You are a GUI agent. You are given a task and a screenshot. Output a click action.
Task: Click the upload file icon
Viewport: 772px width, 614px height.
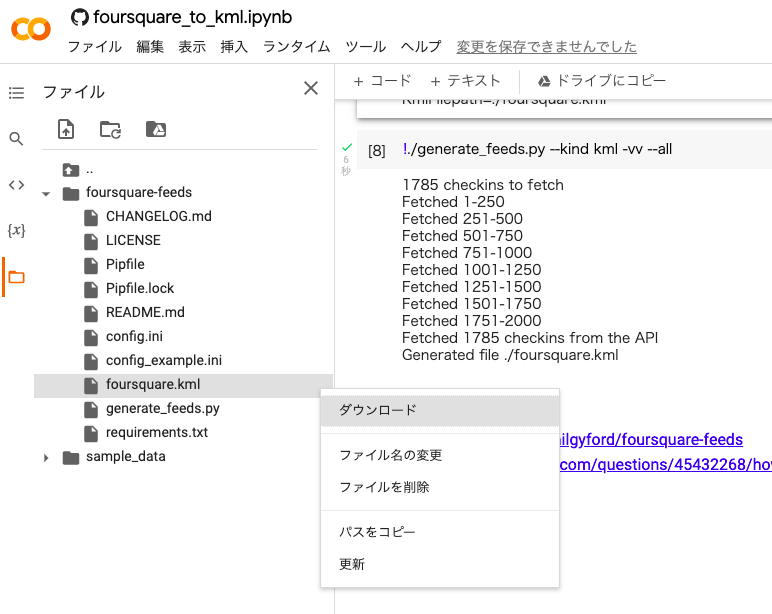point(66,129)
